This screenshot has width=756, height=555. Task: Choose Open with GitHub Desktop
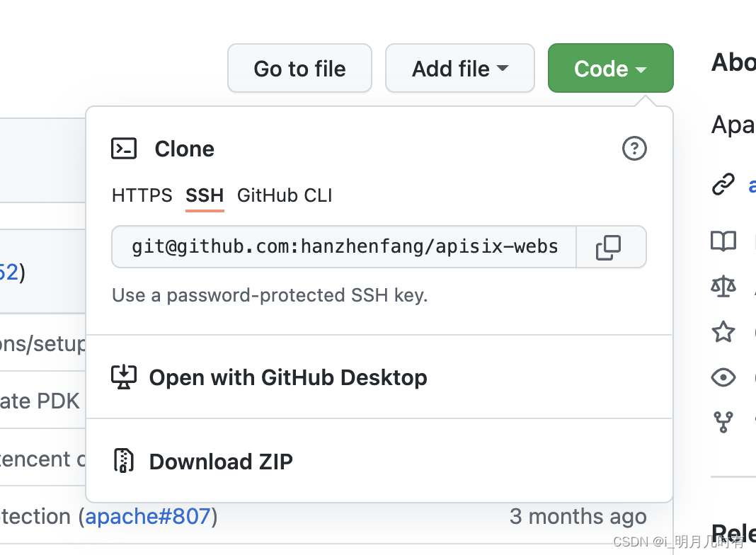click(x=287, y=377)
